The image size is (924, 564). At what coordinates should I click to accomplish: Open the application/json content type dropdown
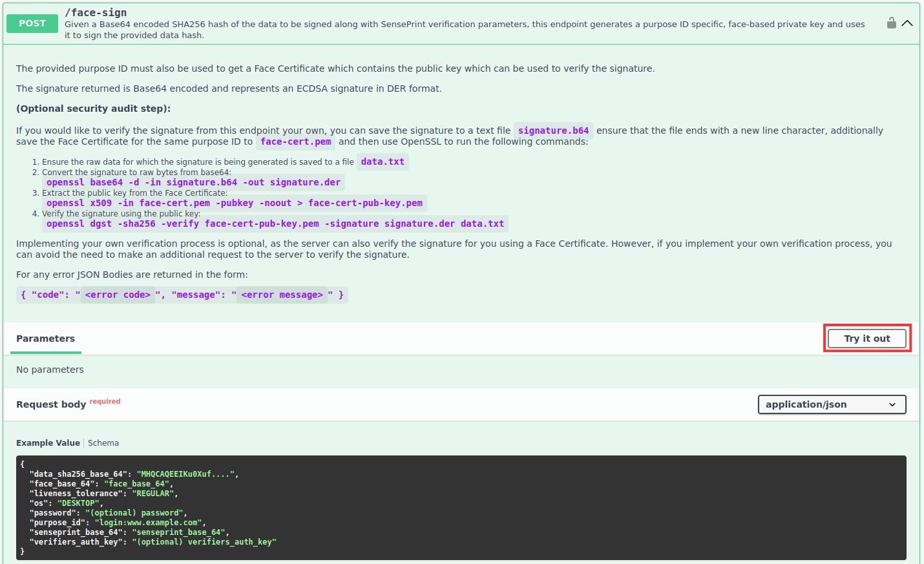(831, 404)
